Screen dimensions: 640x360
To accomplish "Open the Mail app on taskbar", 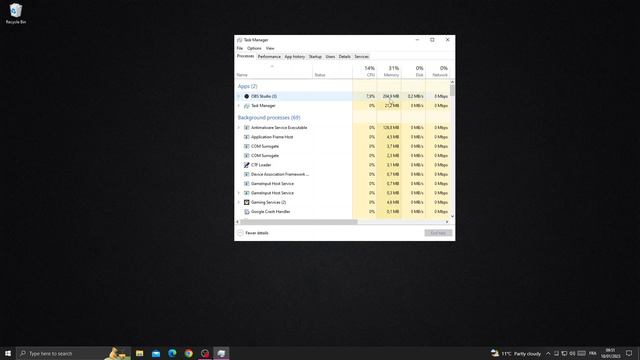I will 156,353.
